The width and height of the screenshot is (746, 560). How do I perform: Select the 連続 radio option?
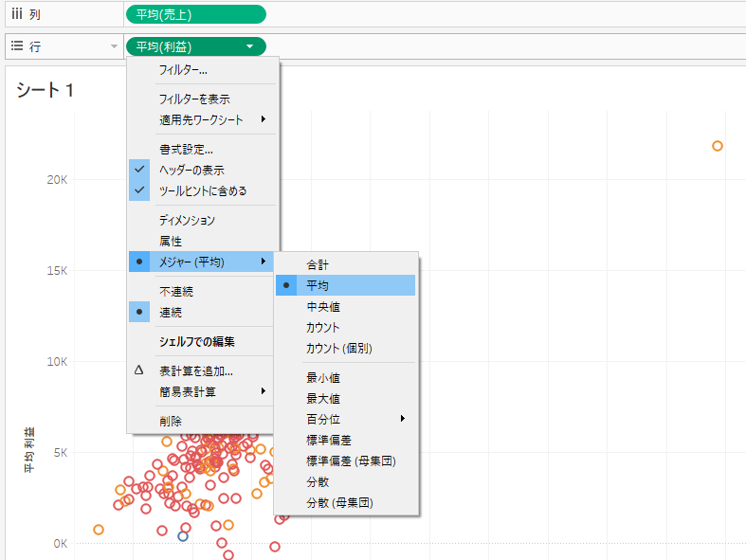coord(171,312)
